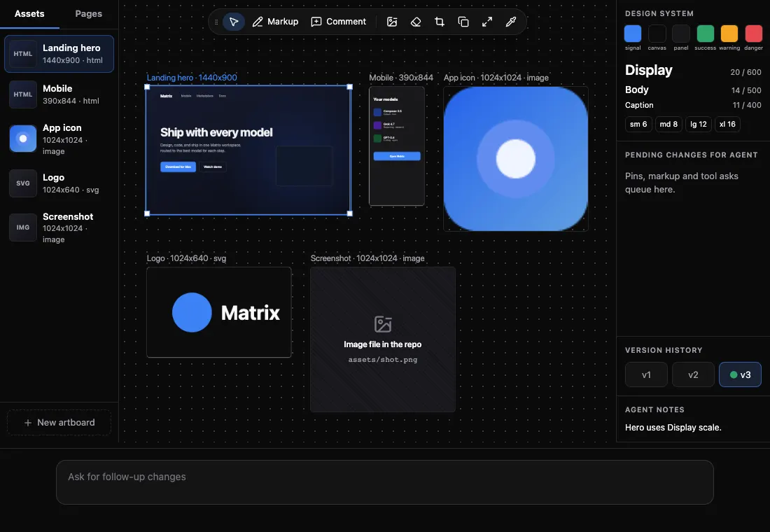Click the App icon artboard on canvas
The height and width of the screenshot is (532, 770).
(x=516, y=159)
